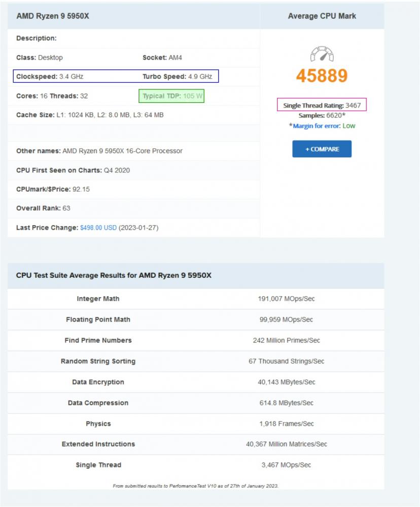
Task: Select the 614.8 MBytes/Sec value
Action: tap(287, 403)
